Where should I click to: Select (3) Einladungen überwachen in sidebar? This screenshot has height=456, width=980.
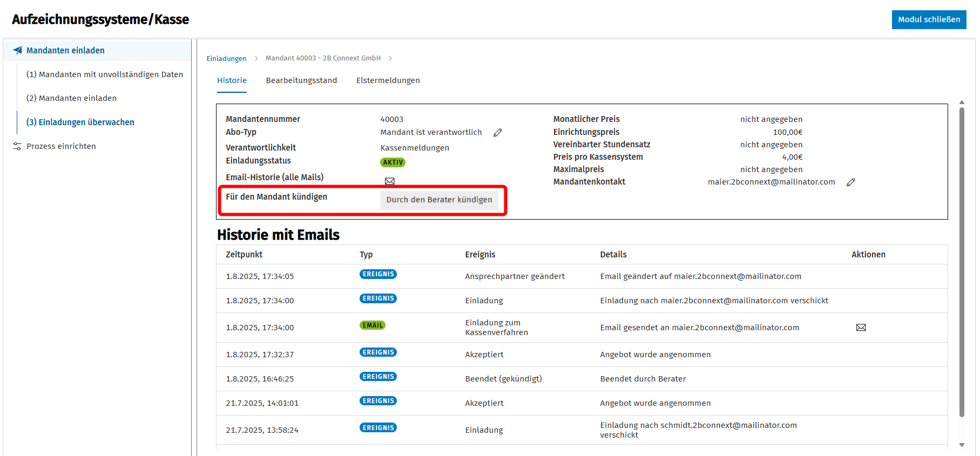coord(80,122)
